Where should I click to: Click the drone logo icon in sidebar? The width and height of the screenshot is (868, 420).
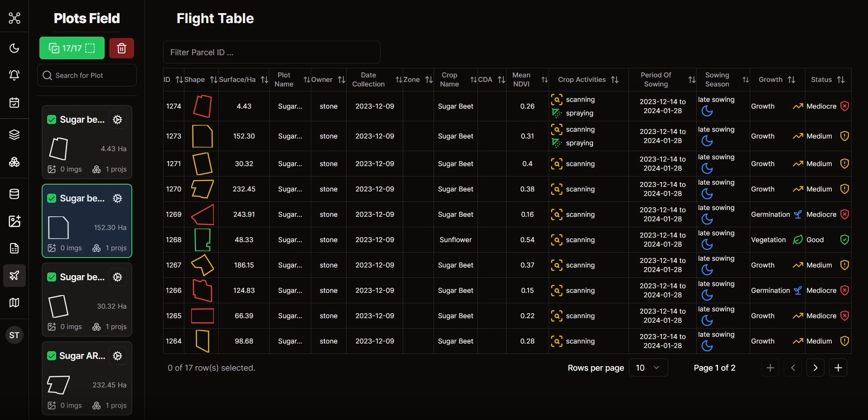pyautogui.click(x=14, y=18)
